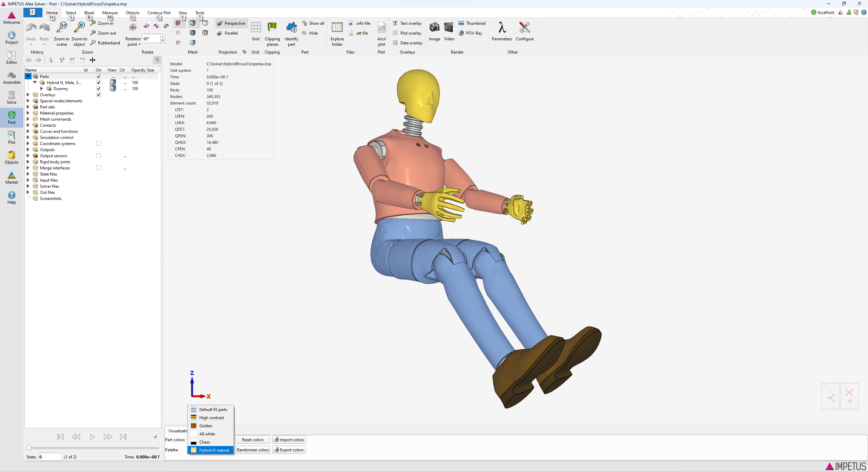Expand the Rigid body joints node
The image size is (868, 472).
(28, 162)
